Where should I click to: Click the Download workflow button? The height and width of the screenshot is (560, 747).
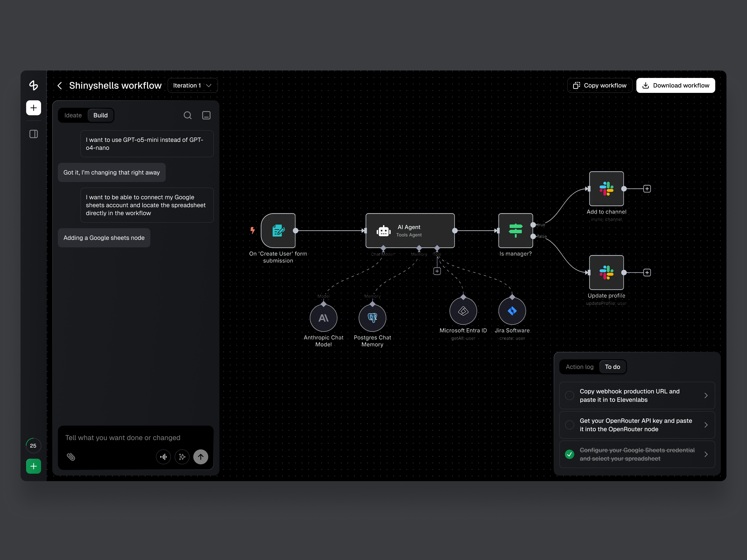point(675,85)
